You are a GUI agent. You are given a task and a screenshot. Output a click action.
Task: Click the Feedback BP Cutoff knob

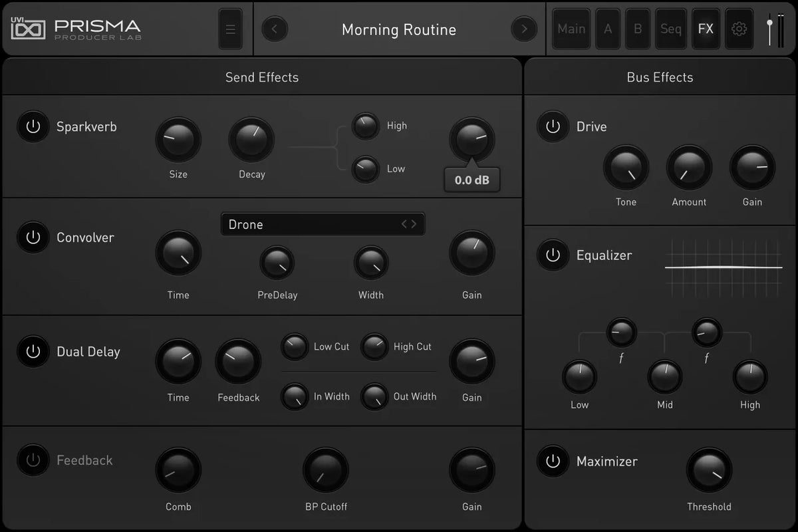click(325, 470)
